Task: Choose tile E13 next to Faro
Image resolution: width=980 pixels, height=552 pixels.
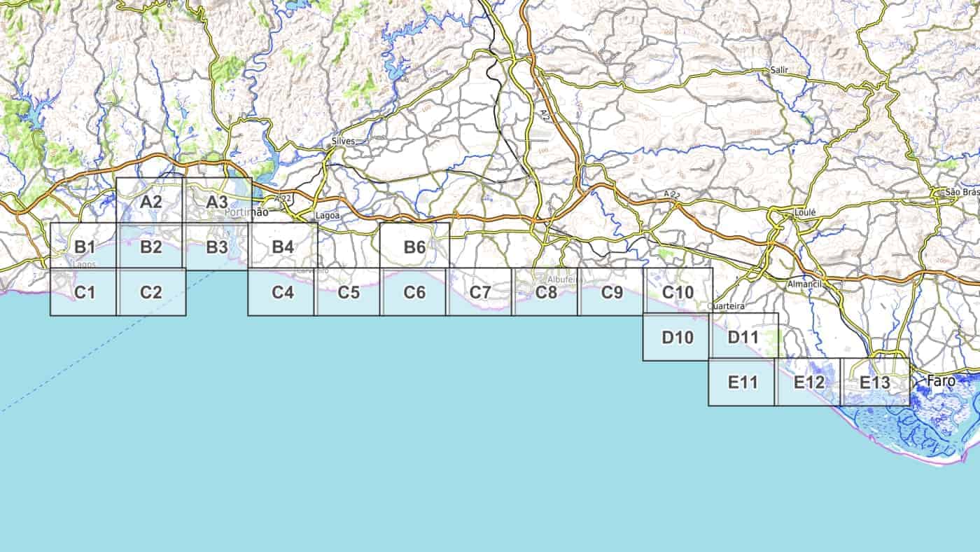Action: pos(874,382)
